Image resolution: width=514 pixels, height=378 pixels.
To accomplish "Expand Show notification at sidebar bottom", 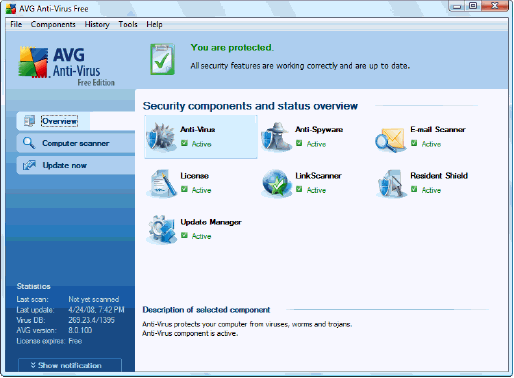I will point(70,365).
